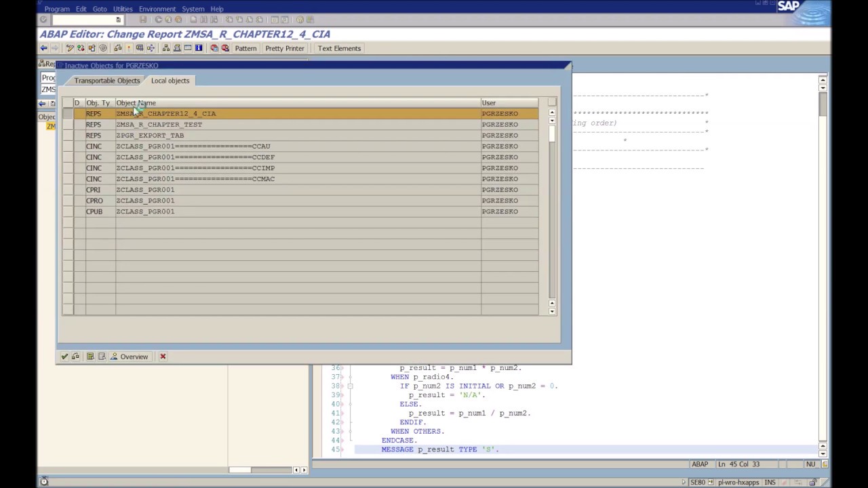Click the Text Elements button
868x488 pixels.
click(339, 48)
